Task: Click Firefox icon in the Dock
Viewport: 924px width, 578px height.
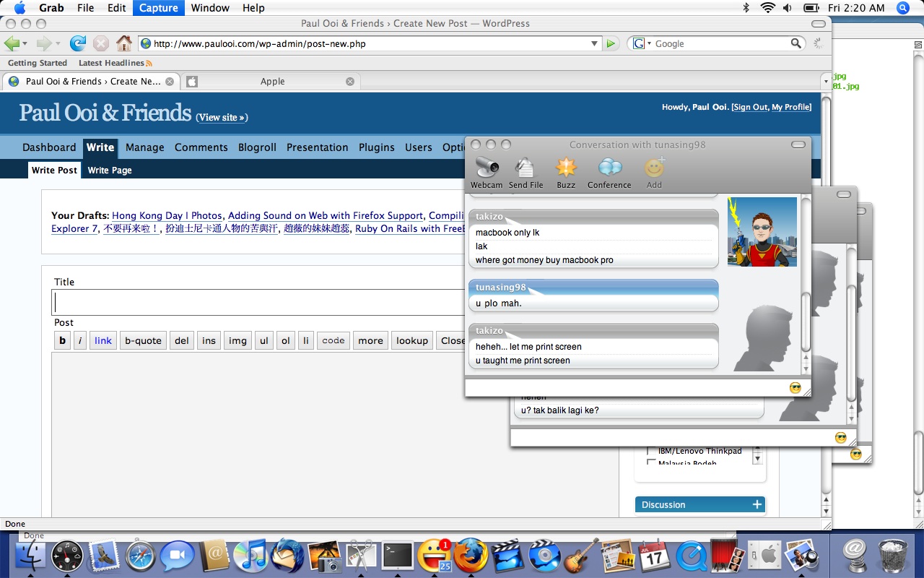Action: 471,556
